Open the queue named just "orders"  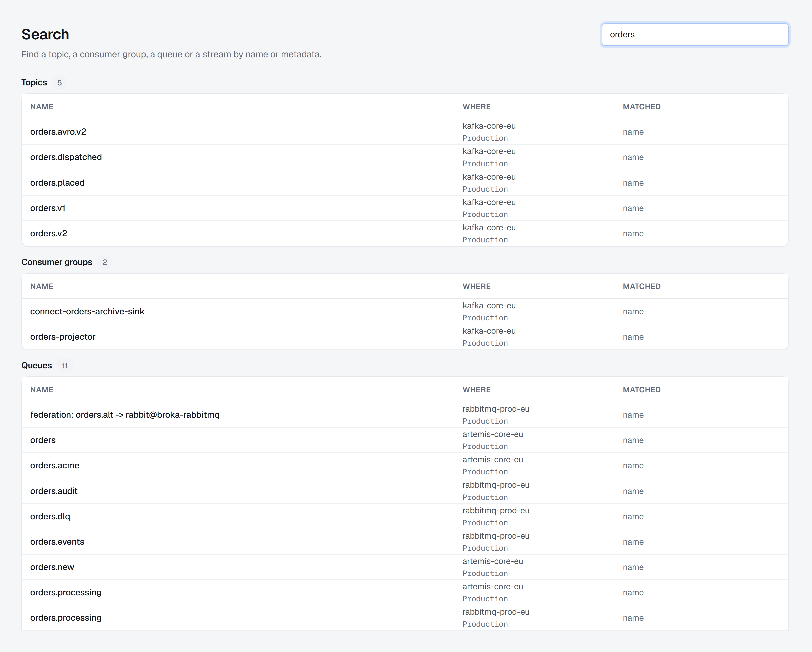[x=405, y=440]
